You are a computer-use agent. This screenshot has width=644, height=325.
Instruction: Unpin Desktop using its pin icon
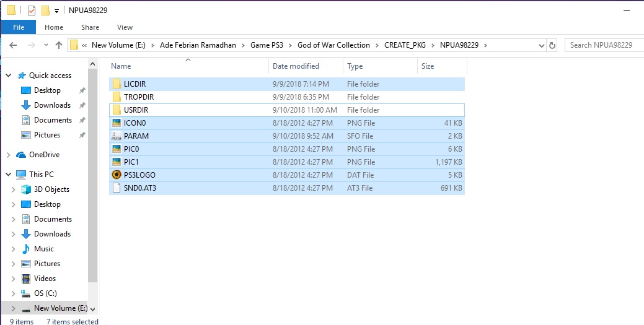[82, 90]
